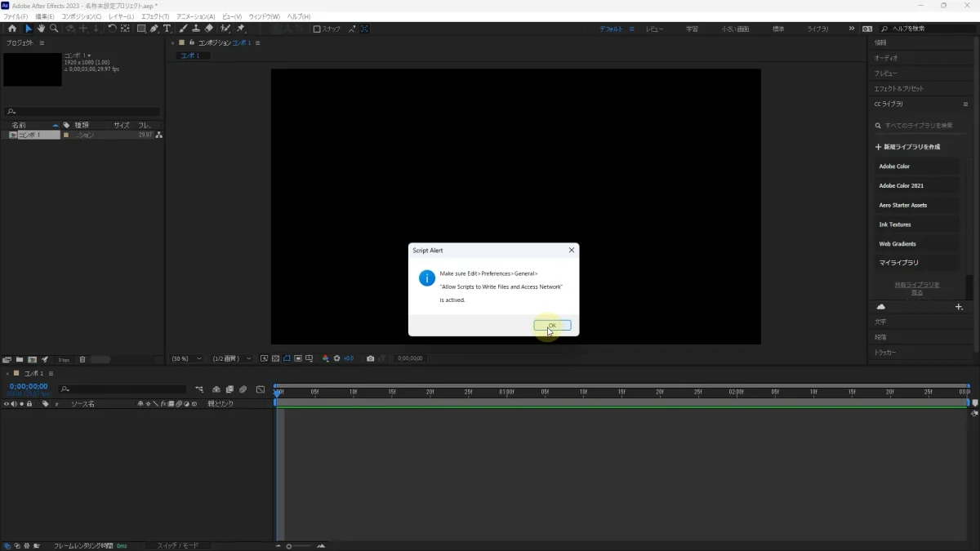Screen dimensions: 980x551
Task: Open ウィンドウ(W) menu
Action: click(264, 16)
